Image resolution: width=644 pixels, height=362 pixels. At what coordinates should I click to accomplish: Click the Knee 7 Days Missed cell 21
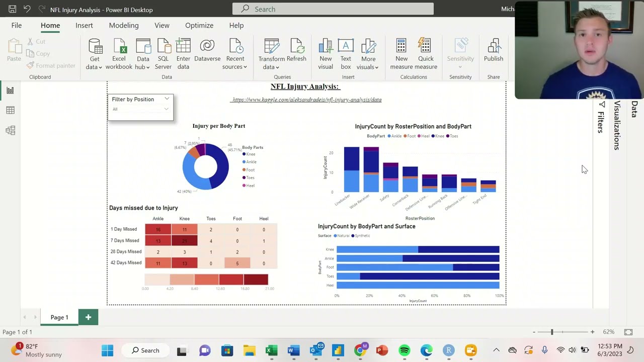pos(184,241)
